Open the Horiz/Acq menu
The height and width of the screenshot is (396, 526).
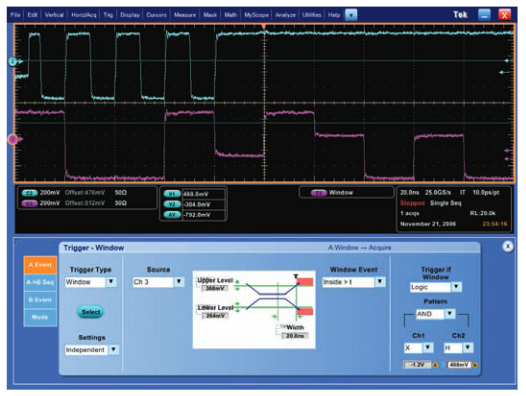(84, 15)
